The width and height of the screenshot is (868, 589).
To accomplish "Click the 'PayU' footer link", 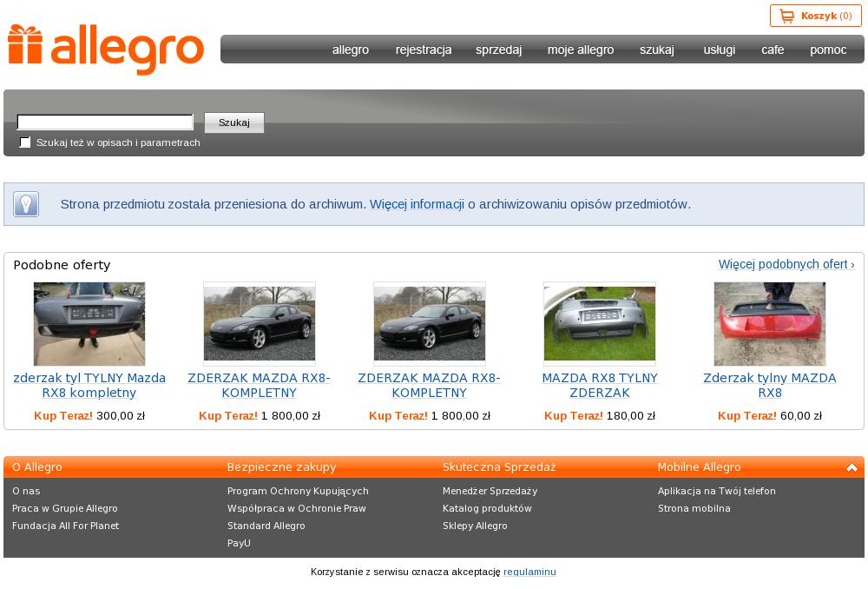I will point(240,543).
